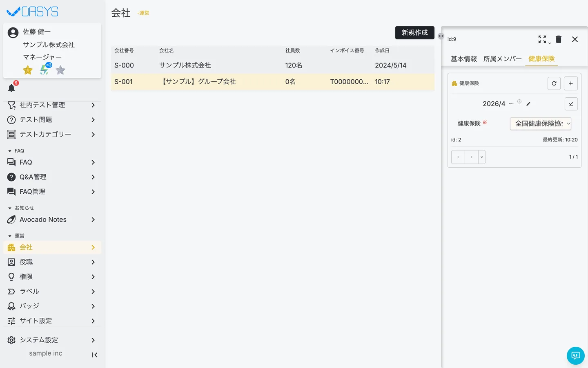This screenshot has width=588, height=368.
Task: Select the S-000 サンプル株式会社 row
Action: pyautogui.click(x=273, y=65)
